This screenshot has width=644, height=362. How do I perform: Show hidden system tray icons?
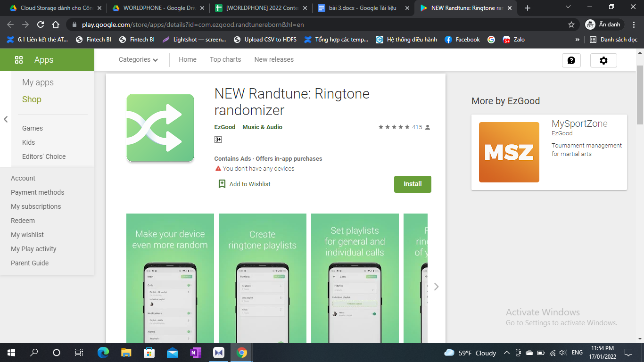click(507, 353)
